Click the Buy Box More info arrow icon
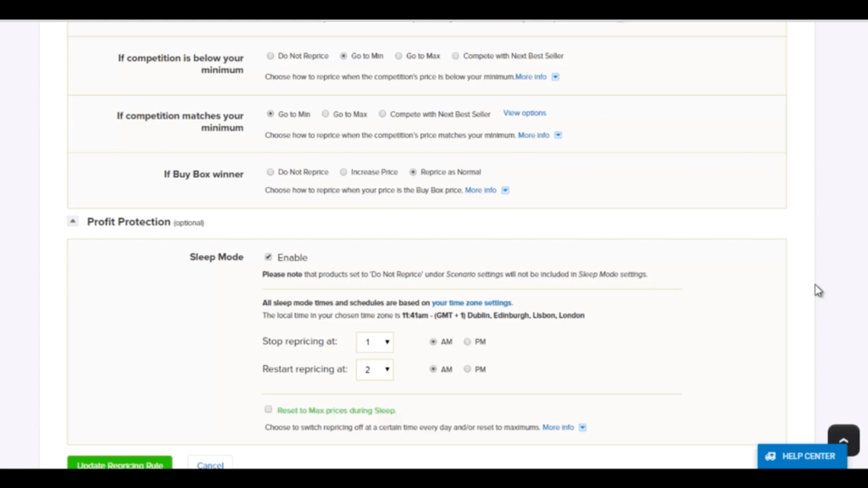The image size is (868, 488). (505, 191)
